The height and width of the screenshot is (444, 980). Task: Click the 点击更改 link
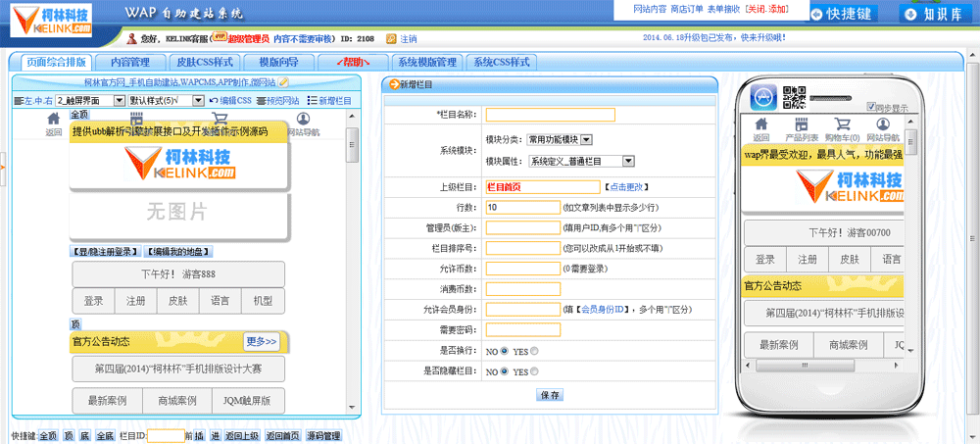pos(626,187)
